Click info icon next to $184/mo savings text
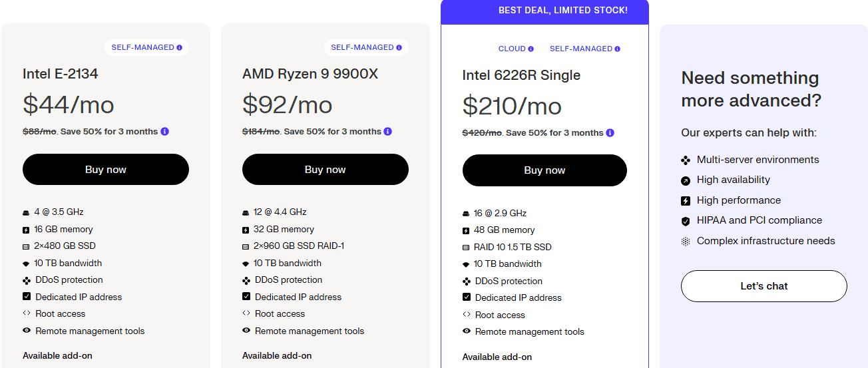Viewport: 868px width, 368px height. [388, 132]
